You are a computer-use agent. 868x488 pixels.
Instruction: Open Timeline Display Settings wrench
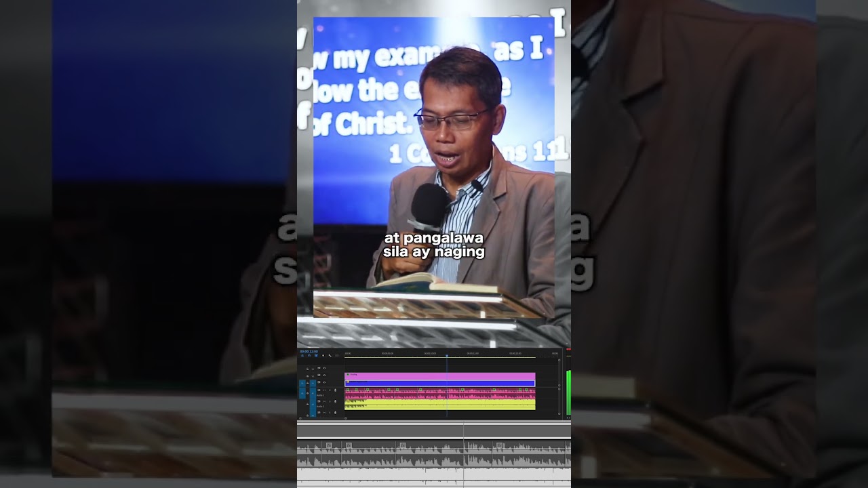click(x=330, y=355)
